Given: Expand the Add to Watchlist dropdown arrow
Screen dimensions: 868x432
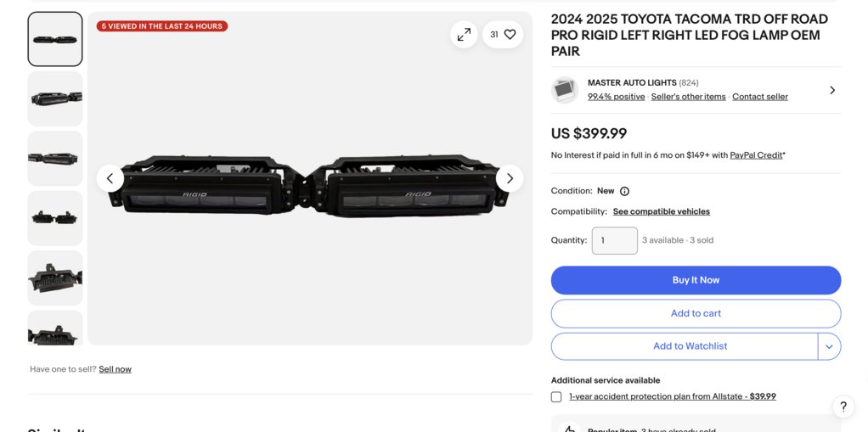Looking at the screenshot, I should 829,346.
